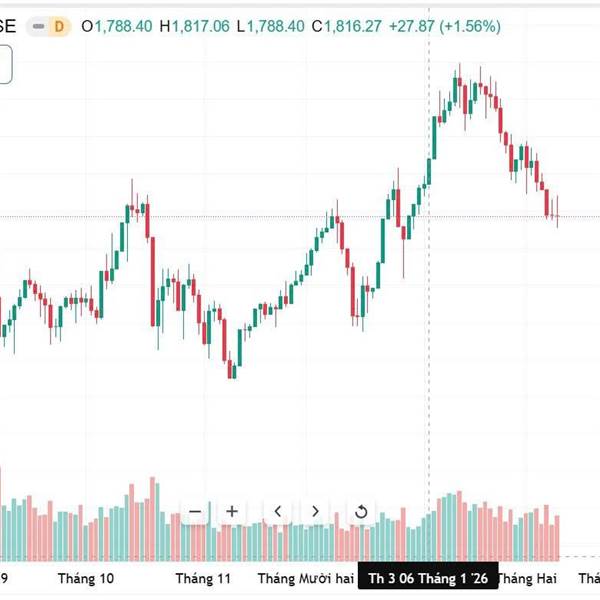
Task: Click the zoom out minus button
Action: pos(195,511)
